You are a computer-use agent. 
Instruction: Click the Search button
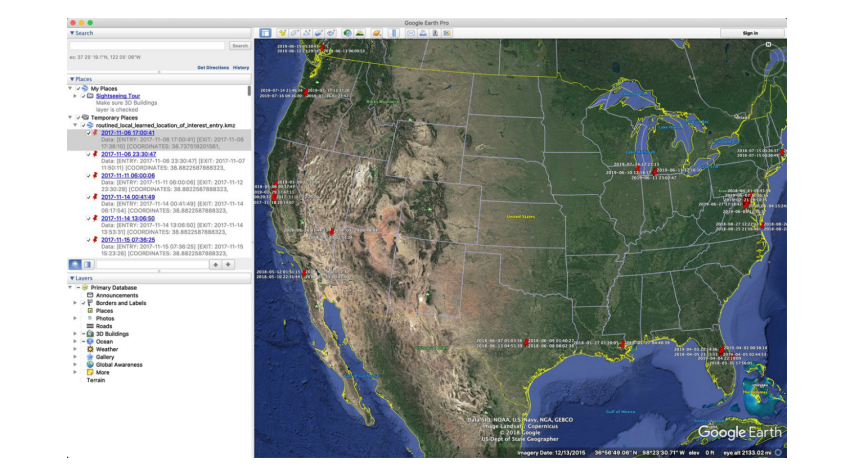coord(240,46)
